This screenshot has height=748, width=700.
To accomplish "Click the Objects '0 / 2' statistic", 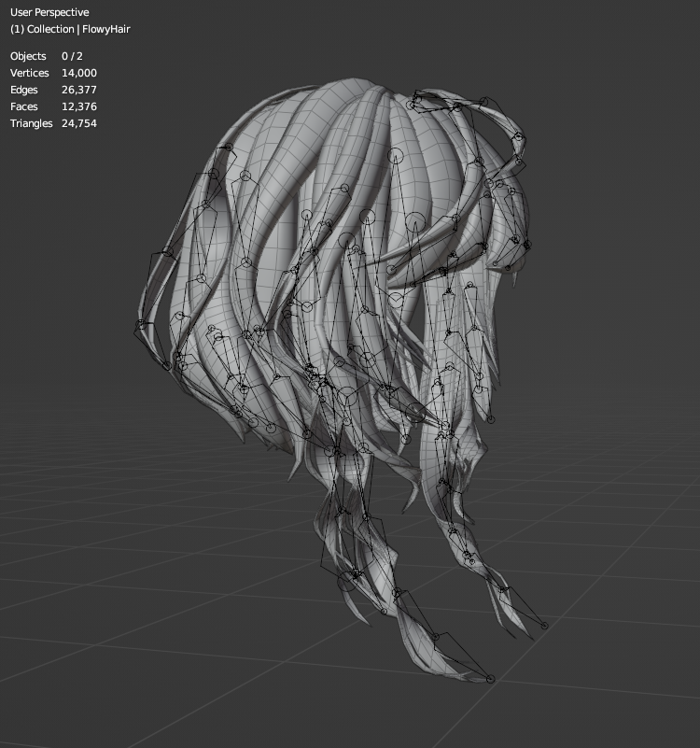I will point(72,56).
